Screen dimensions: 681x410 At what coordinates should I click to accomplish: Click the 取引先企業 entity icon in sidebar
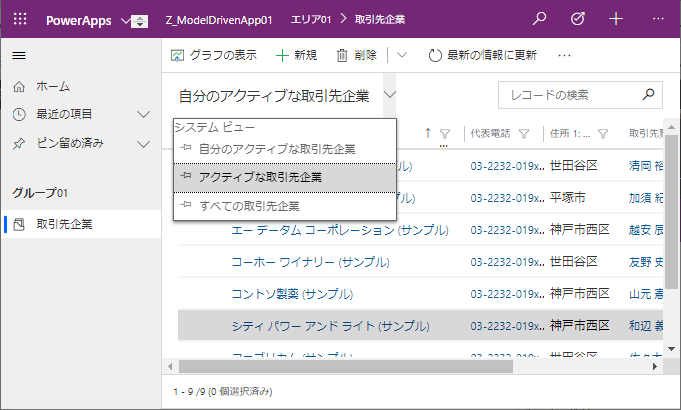(19, 225)
